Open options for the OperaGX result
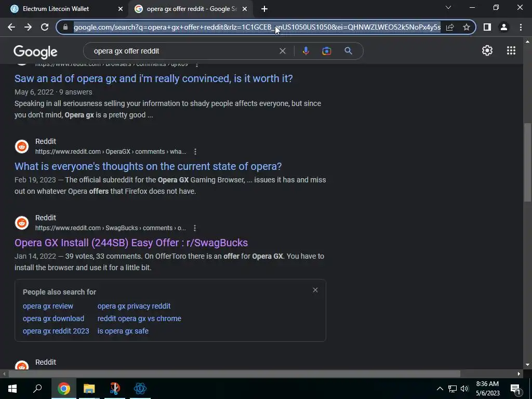This screenshot has height=399, width=532. (195, 152)
